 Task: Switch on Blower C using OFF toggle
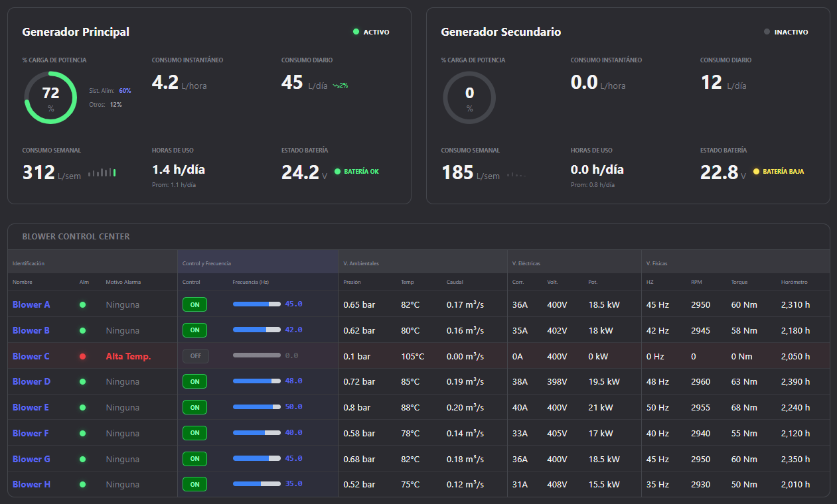pos(195,356)
